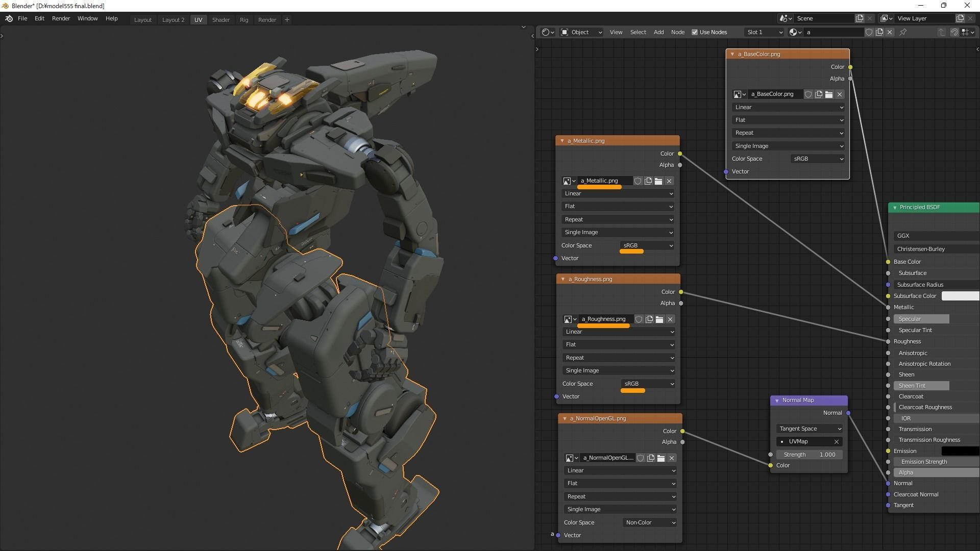Toggle fake user shield on a_BaseColor.png
Screen dimensions: 980x551
coord(808,94)
